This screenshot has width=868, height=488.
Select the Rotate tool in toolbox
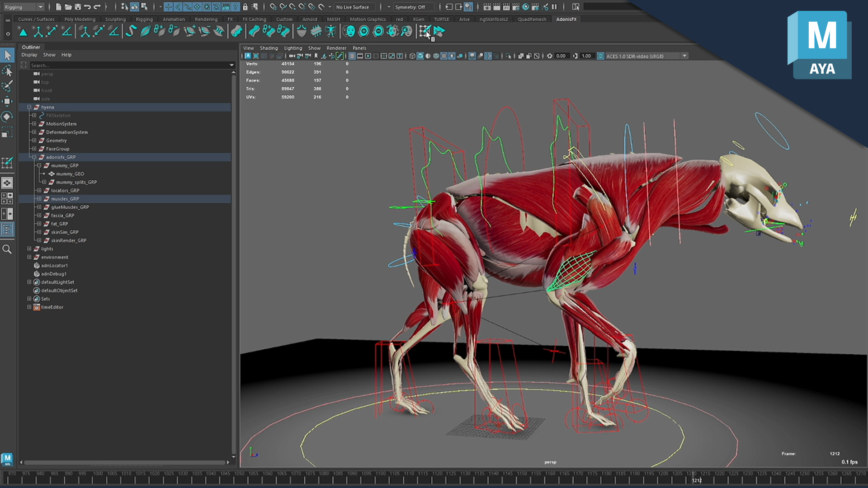pos(7,117)
